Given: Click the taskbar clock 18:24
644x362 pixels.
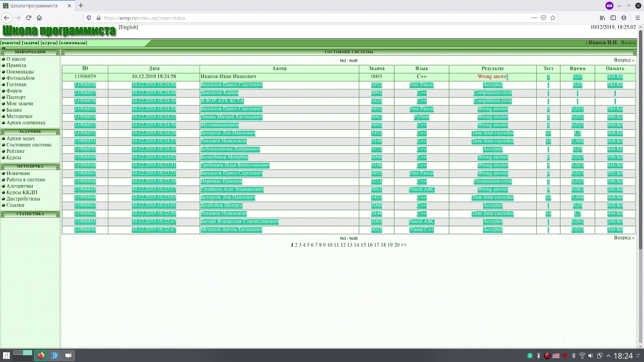Looking at the screenshot, I should (623, 356).
